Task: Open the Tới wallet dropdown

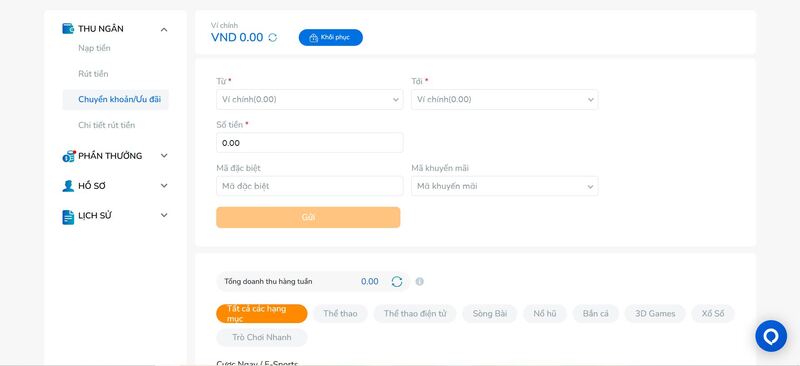Action: (x=505, y=100)
